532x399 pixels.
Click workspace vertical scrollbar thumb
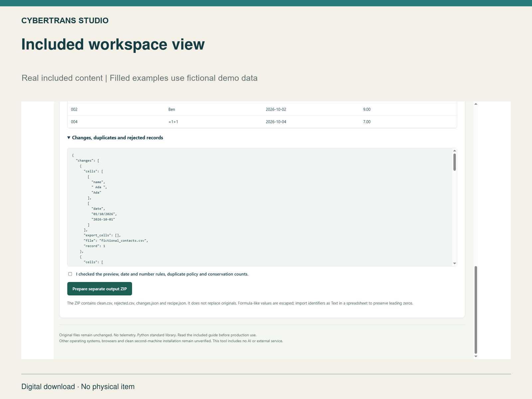point(476,310)
